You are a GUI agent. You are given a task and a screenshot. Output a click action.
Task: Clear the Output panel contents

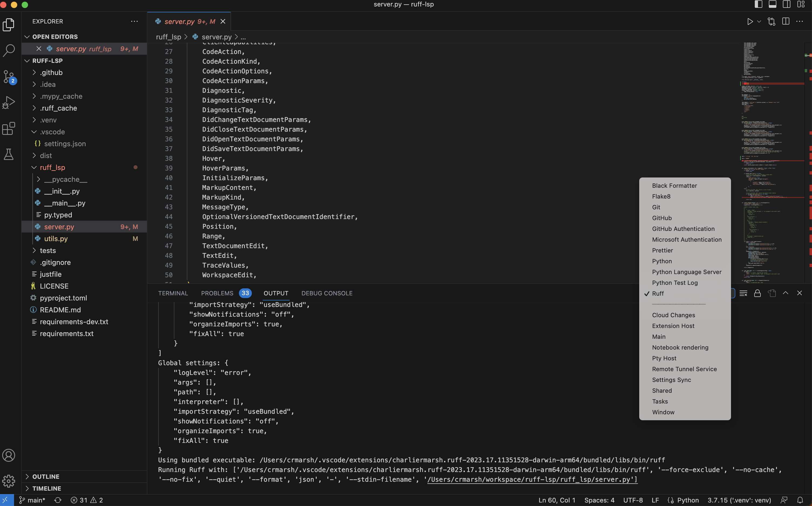point(743,293)
